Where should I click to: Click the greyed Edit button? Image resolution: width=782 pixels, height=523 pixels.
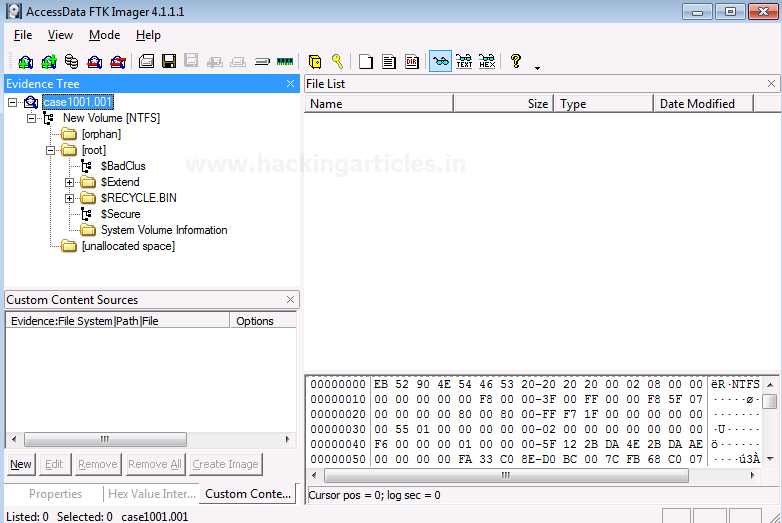54,464
